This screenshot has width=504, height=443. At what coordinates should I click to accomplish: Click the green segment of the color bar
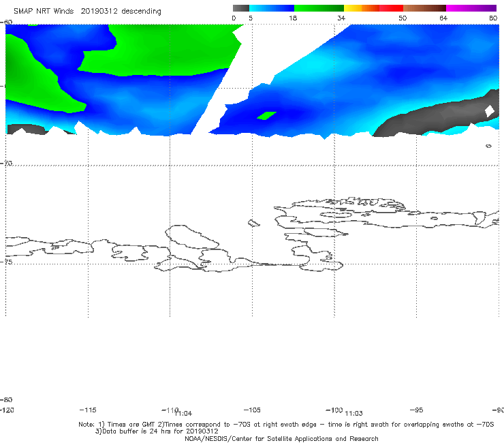click(319, 8)
